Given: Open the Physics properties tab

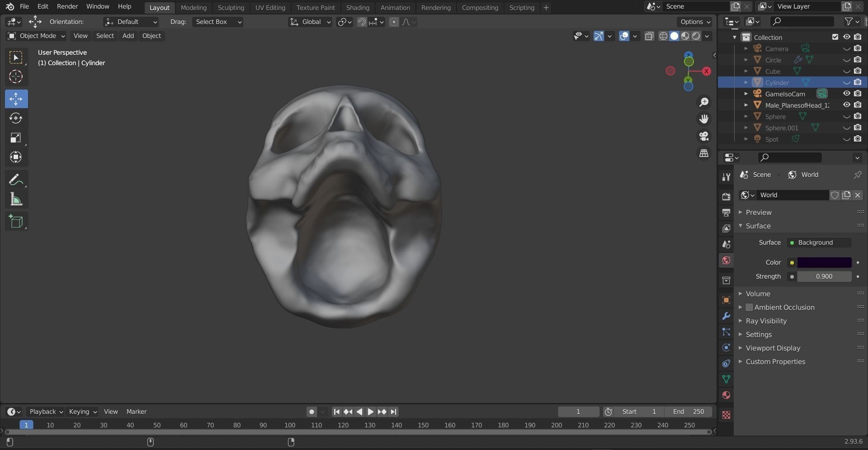Looking at the screenshot, I should pyautogui.click(x=726, y=347).
